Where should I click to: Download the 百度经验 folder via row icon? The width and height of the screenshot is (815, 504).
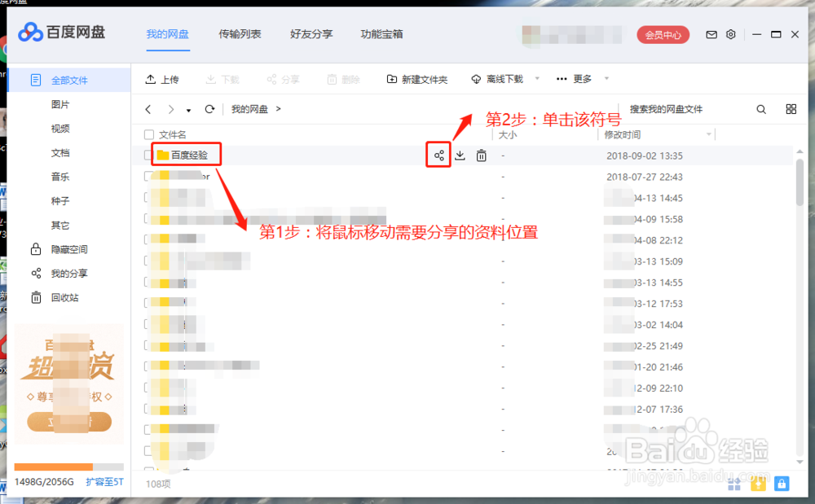pos(460,156)
